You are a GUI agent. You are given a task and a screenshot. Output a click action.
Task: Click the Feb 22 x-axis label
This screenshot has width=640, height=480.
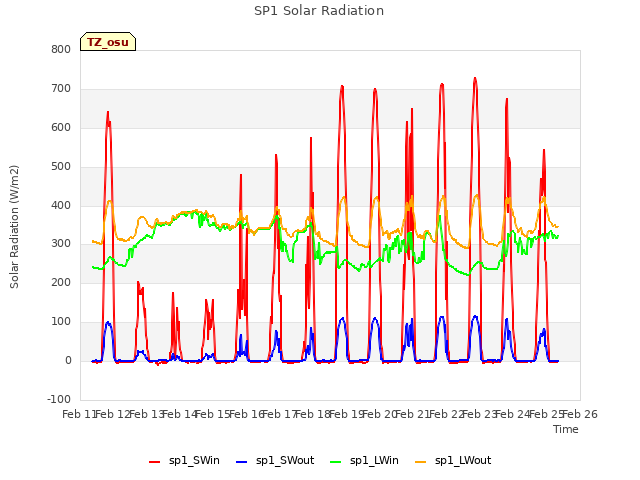click(446, 415)
